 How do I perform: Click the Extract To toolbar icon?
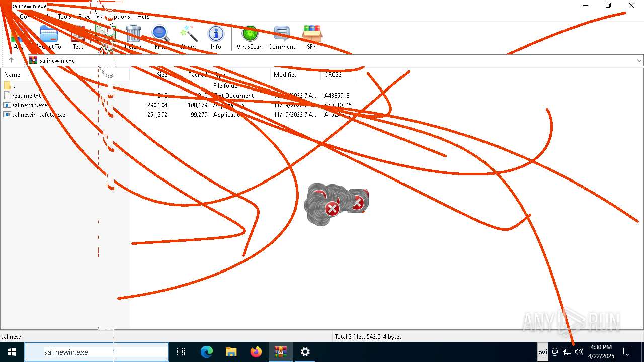(49, 38)
